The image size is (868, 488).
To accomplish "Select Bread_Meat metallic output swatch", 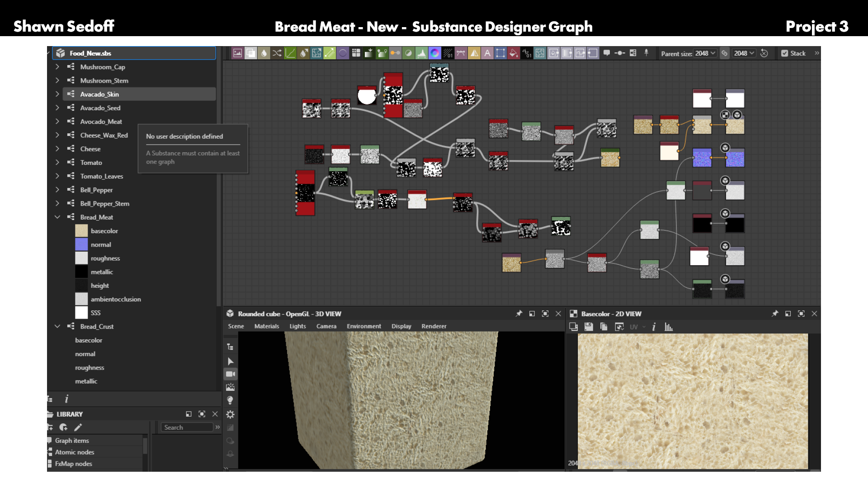I will pyautogui.click(x=81, y=272).
